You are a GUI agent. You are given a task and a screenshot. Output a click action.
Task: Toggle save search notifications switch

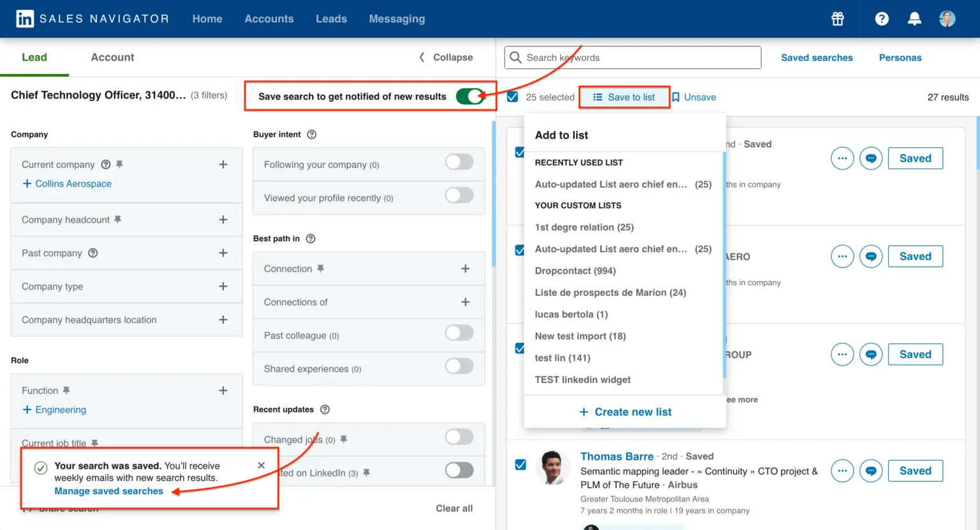click(470, 96)
